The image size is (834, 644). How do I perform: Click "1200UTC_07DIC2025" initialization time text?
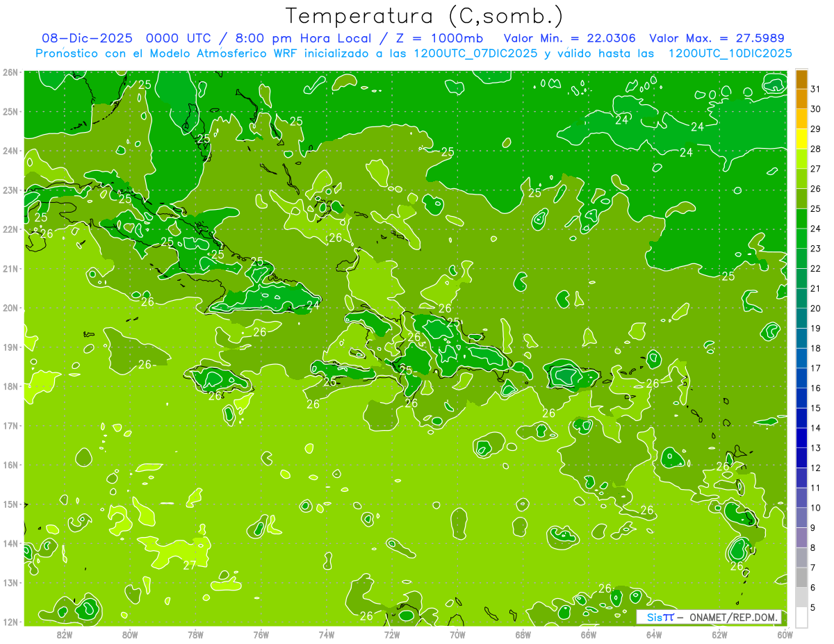(476, 53)
